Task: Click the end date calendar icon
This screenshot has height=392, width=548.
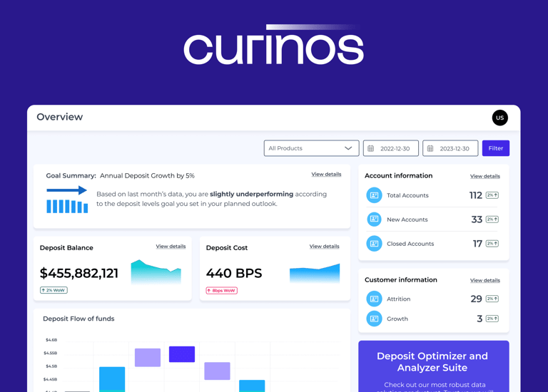Action: 430,148
